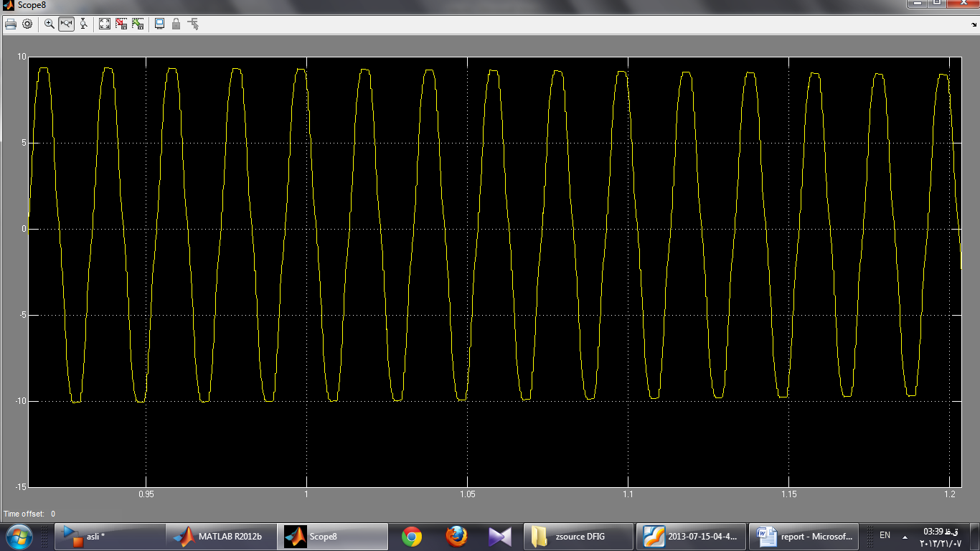The height and width of the screenshot is (551, 980).
Task: Open the signal selection icon
Action: click(193, 24)
